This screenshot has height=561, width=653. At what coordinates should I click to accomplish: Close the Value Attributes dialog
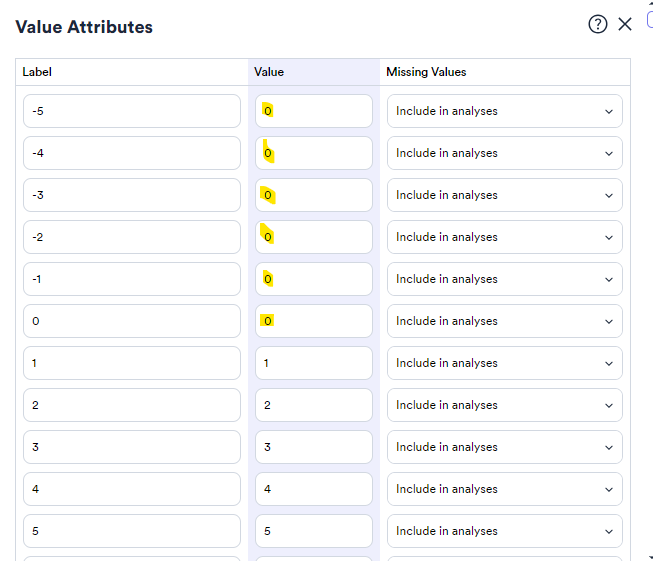point(625,24)
